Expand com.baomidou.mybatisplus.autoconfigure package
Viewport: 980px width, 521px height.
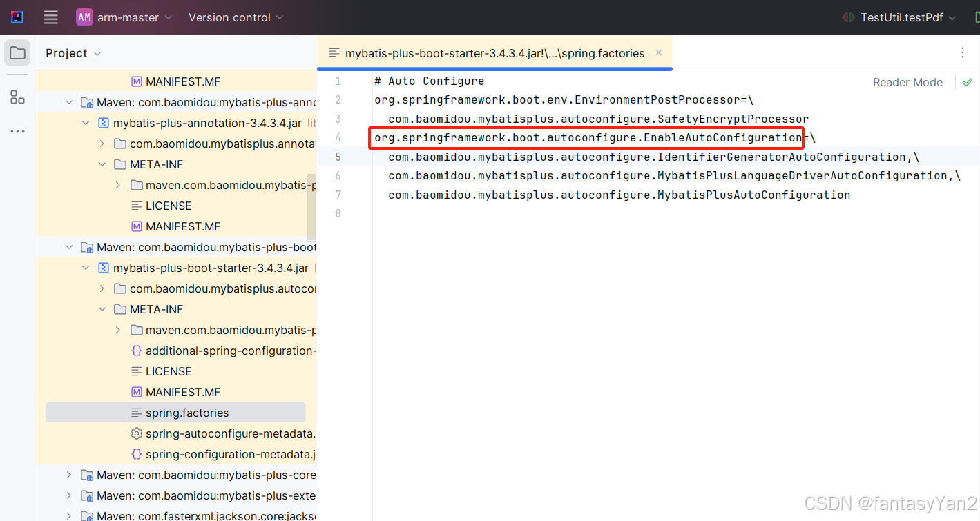click(102, 288)
